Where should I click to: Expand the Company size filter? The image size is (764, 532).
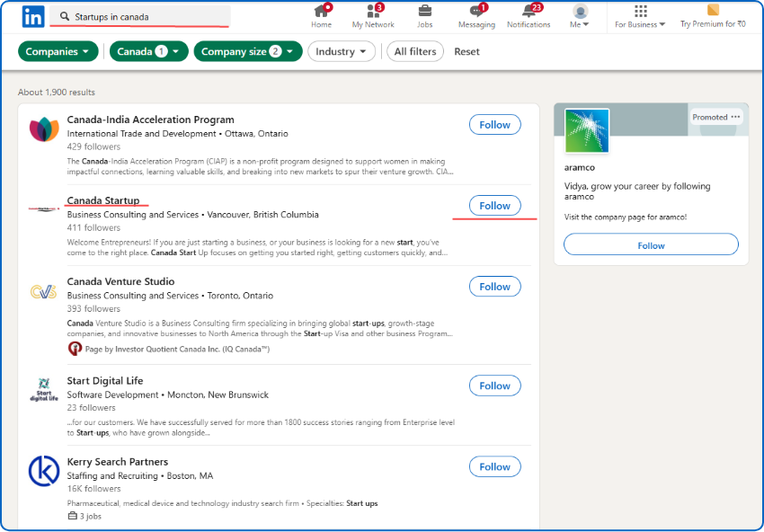click(x=248, y=51)
